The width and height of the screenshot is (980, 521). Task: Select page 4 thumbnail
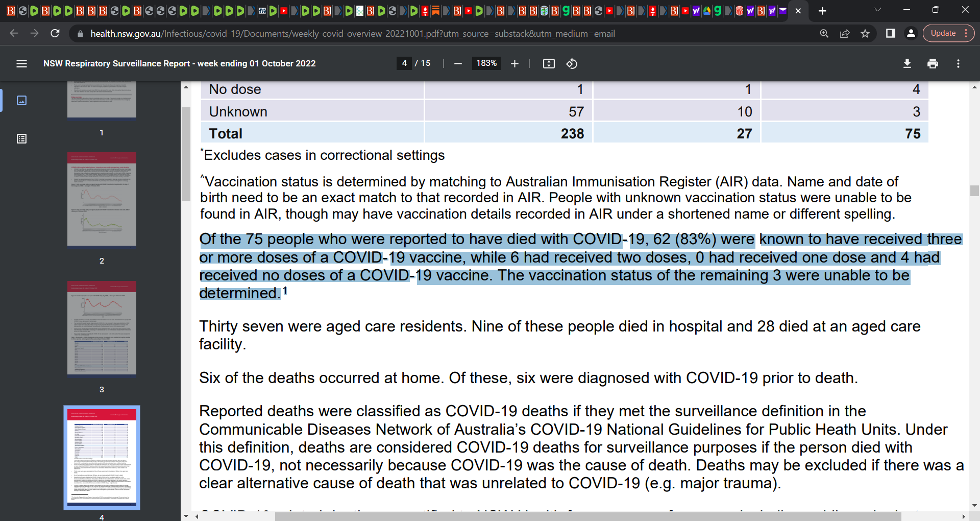tap(102, 458)
